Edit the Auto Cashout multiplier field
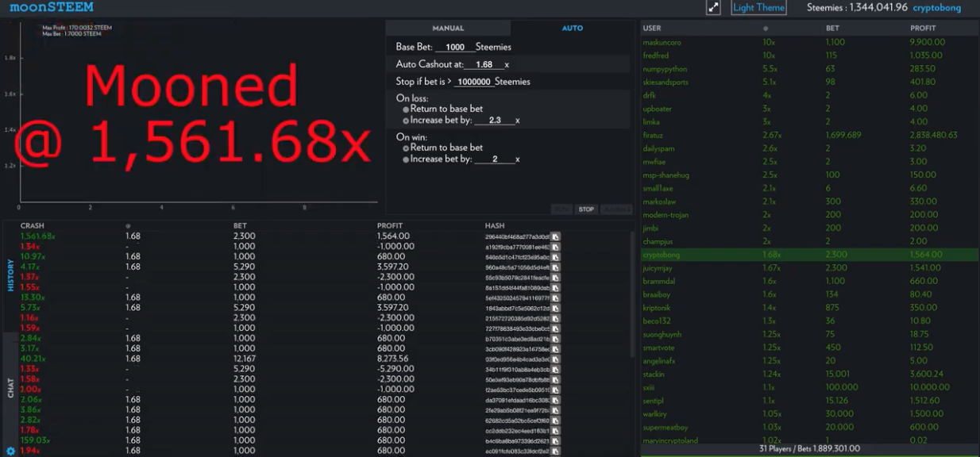Screen dimensions: 980x457 tap(484, 65)
